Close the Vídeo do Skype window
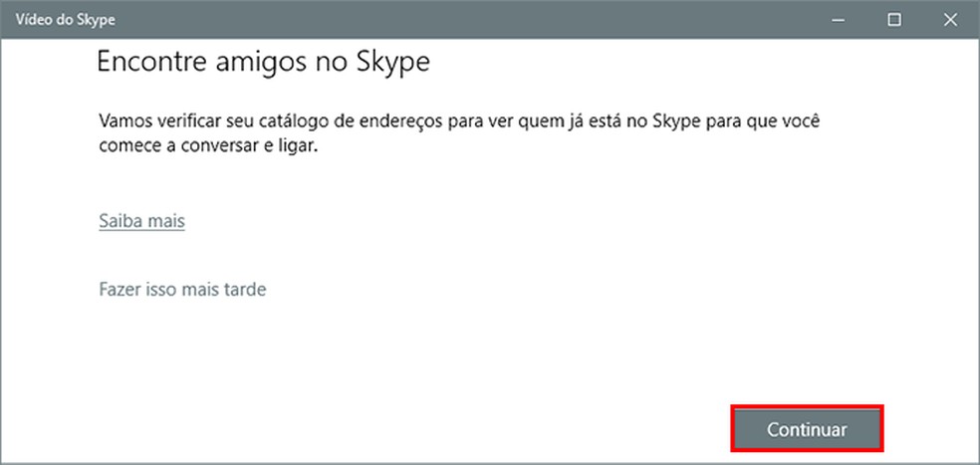Viewport: 980px width, 465px height. [x=949, y=19]
